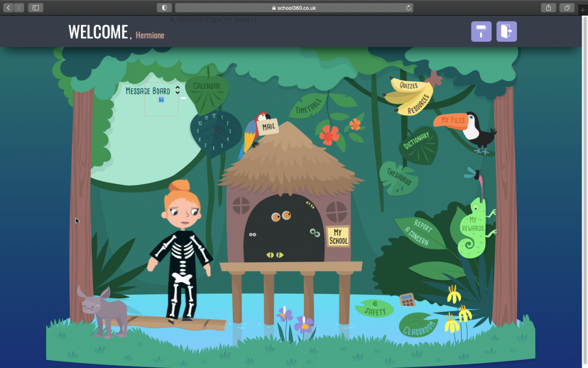Click the My School sign
This screenshot has width=588, height=368.
338,236
